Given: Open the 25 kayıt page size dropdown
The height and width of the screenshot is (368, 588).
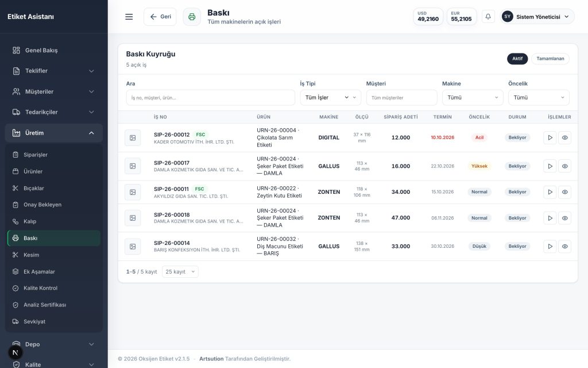Looking at the screenshot, I should click(x=180, y=272).
